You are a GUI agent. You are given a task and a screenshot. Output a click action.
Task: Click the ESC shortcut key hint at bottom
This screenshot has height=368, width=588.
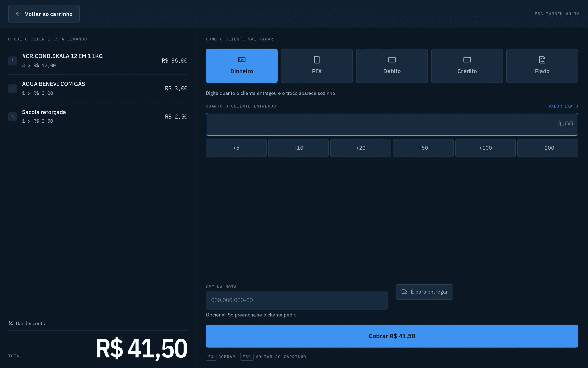click(247, 357)
